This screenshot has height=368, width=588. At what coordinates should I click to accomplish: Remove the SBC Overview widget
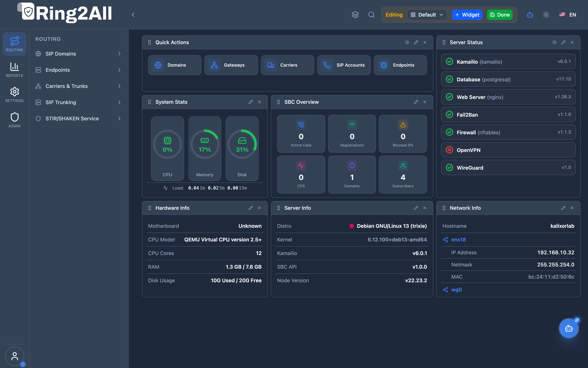425,102
